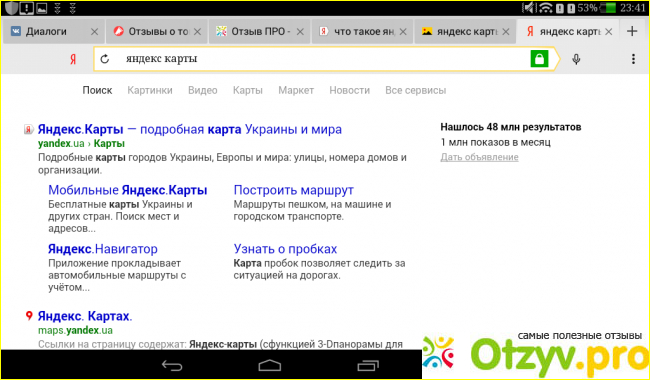
Task: Switch to Картинки results
Action: (x=150, y=90)
